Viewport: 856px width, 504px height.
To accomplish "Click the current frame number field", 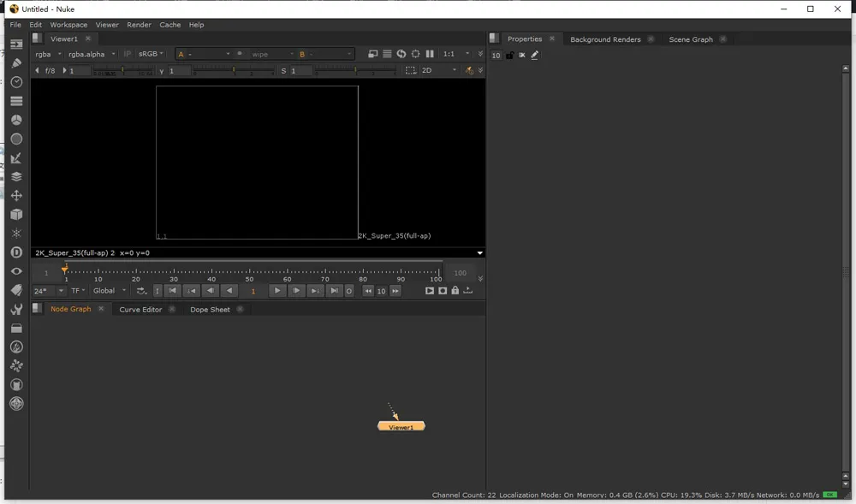I will [x=253, y=291].
